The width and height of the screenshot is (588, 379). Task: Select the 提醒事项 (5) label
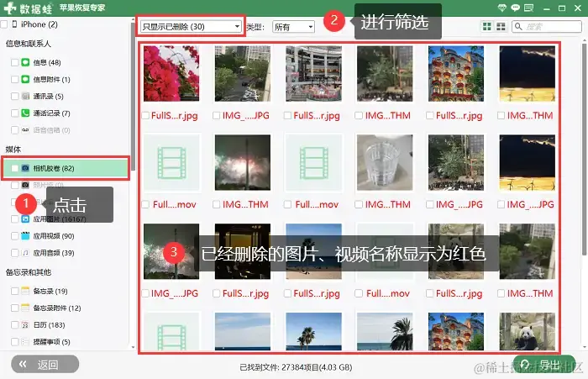(52, 341)
